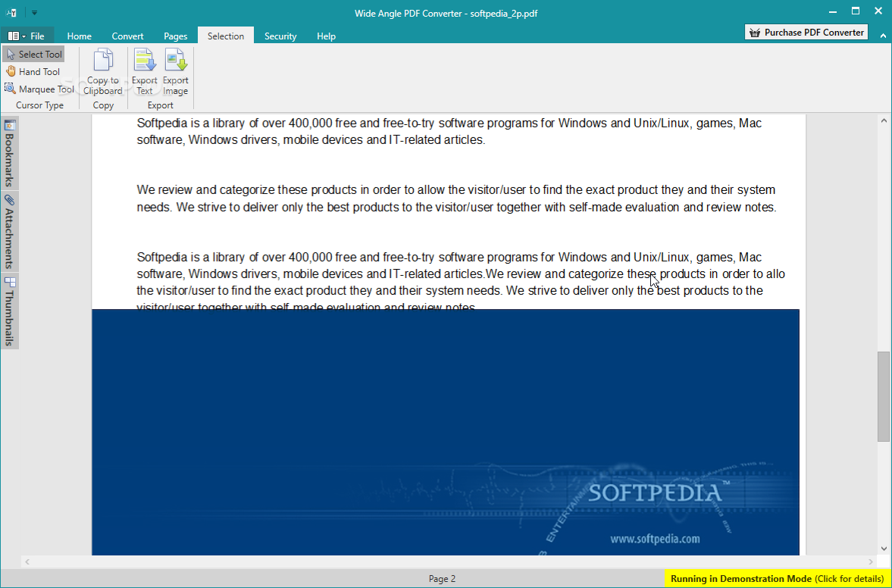Activate the Select Tool cursor
892x588 pixels.
33,54
